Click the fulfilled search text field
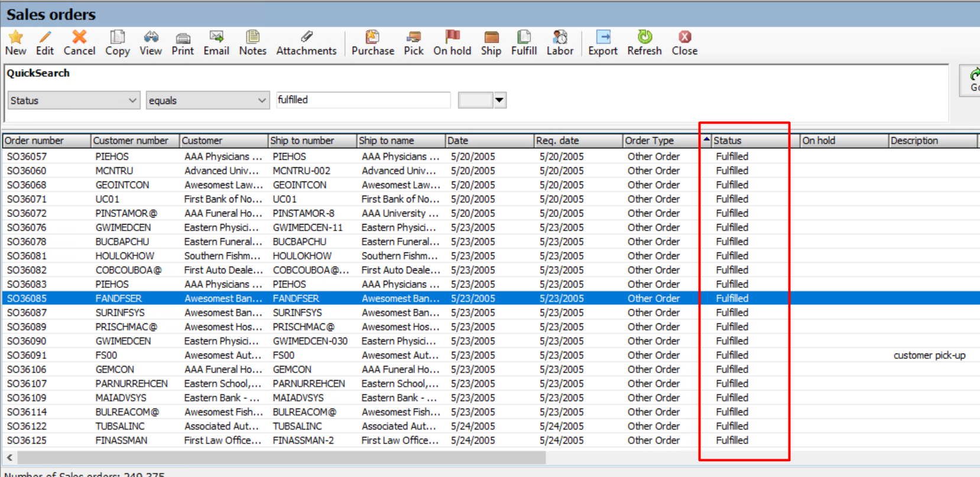980x477 pixels. pos(364,100)
